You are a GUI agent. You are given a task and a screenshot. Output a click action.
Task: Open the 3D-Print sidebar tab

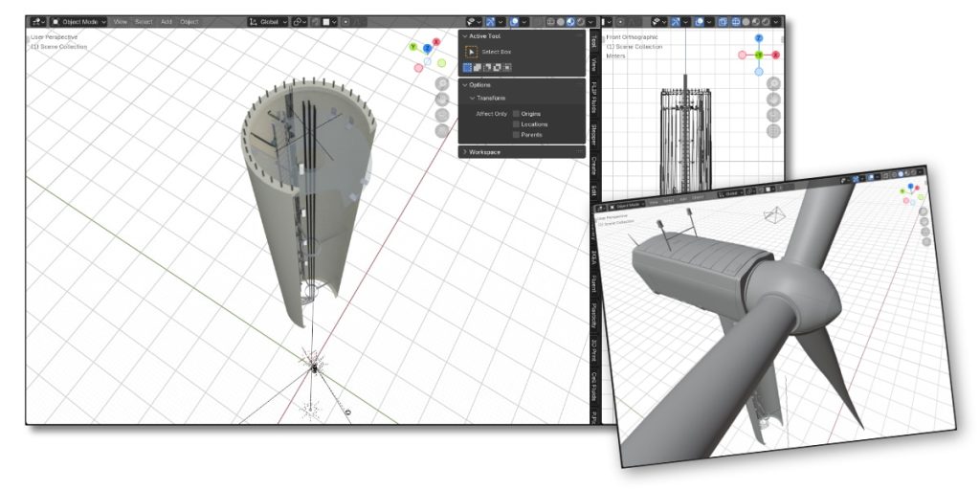pos(593,348)
